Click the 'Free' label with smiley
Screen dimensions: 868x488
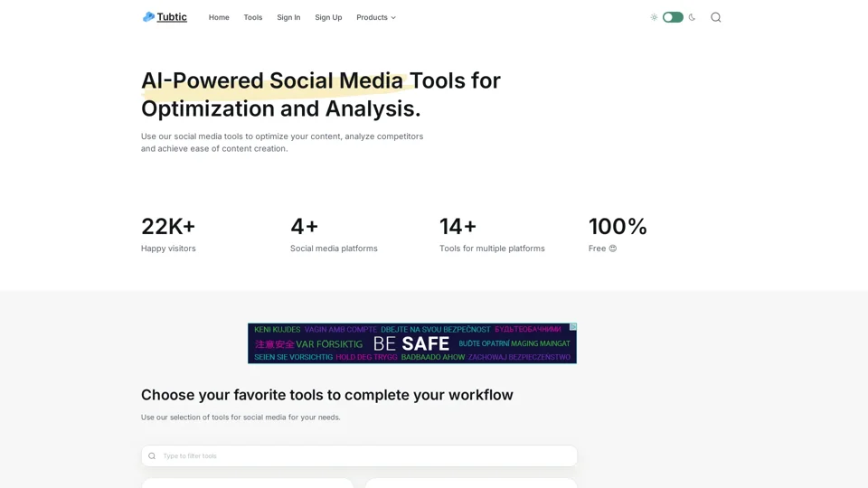pos(602,249)
